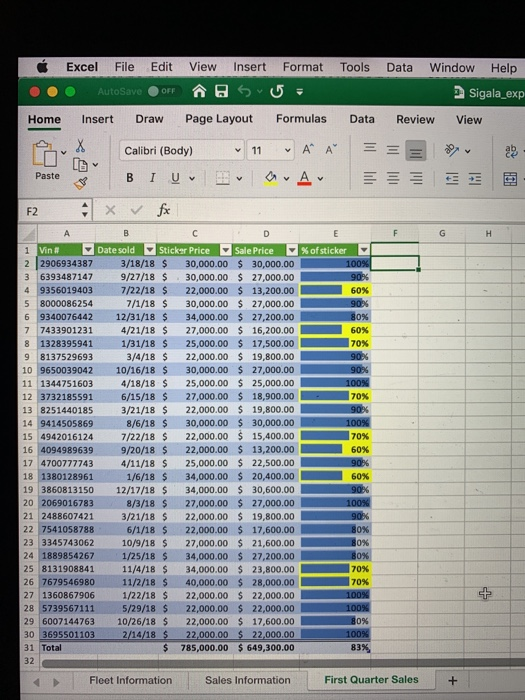Click the horizontal scrollbar below the sheet
The width and height of the screenshot is (525, 700).
click(x=283, y=662)
